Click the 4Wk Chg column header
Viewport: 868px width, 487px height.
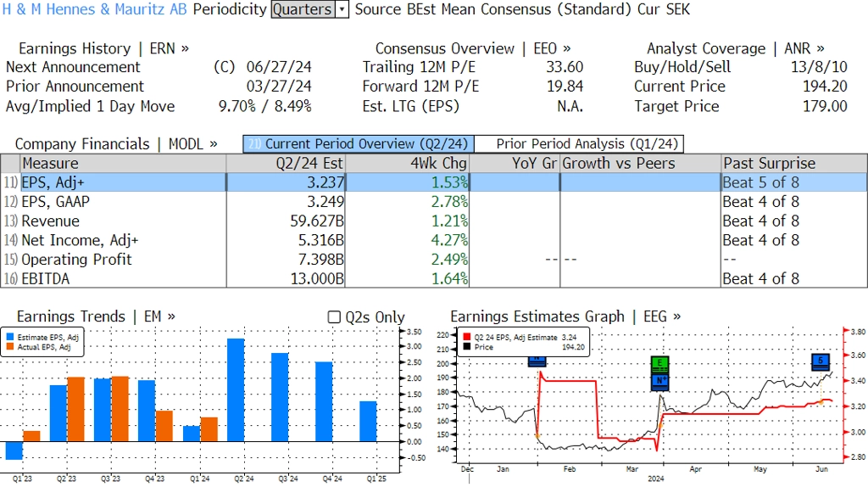(407, 164)
